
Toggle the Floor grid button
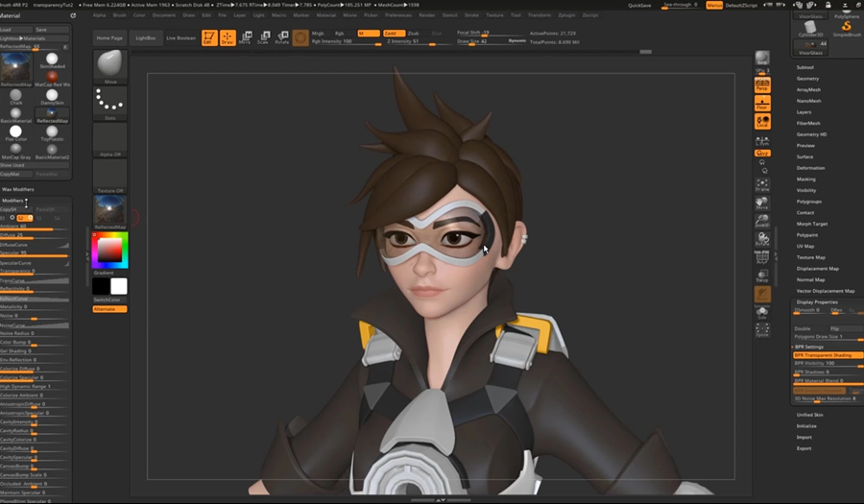[762, 103]
